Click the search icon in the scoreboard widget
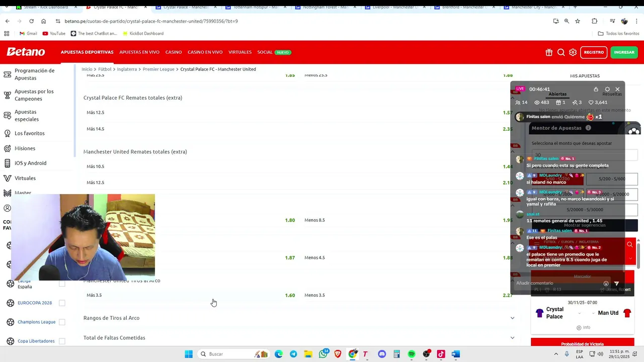Viewport: 644px width, 362px height. coord(630,244)
